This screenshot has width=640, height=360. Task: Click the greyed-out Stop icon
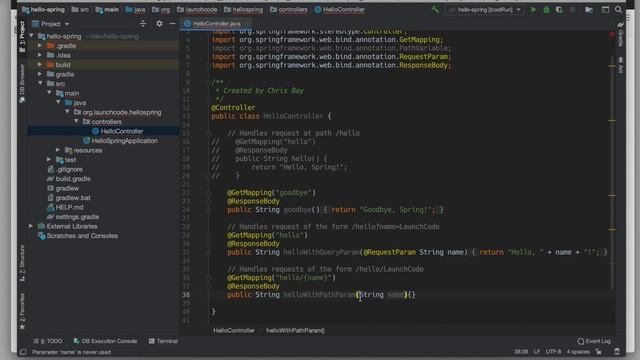[572, 9]
